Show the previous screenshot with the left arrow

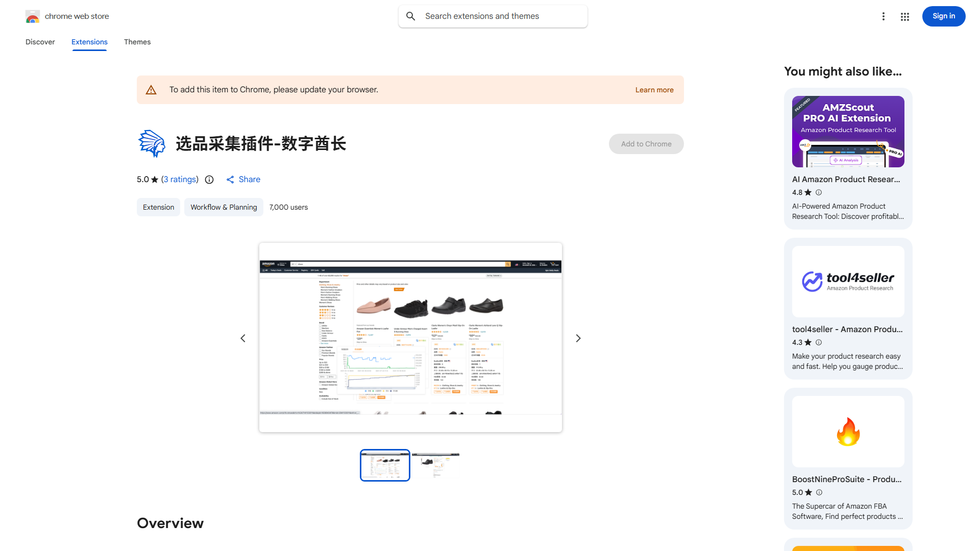(243, 338)
